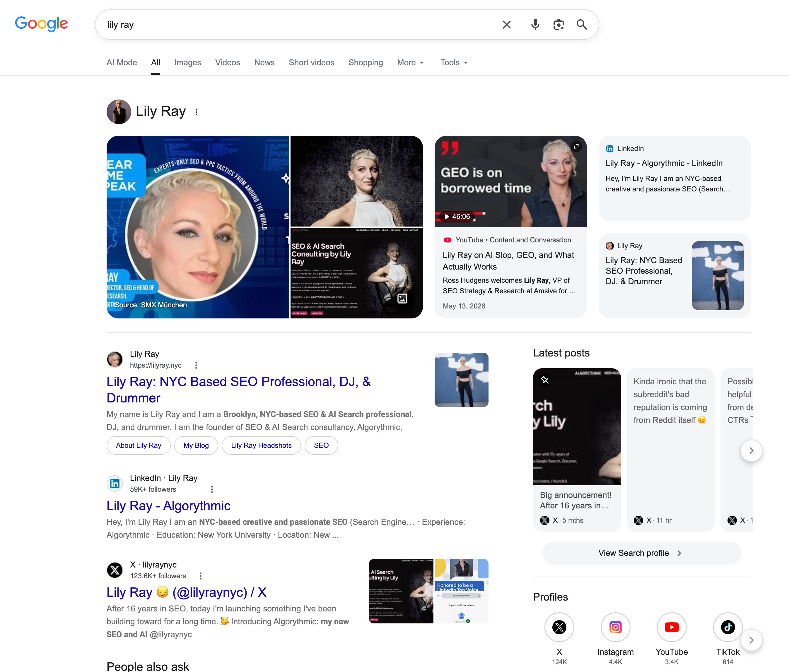Click the SEO chip

pyautogui.click(x=321, y=445)
